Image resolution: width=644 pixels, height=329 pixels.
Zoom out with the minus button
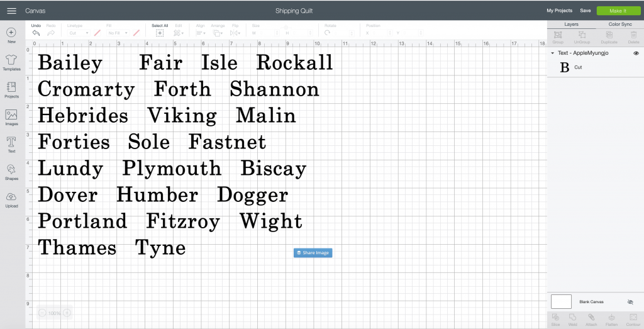[x=42, y=313]
